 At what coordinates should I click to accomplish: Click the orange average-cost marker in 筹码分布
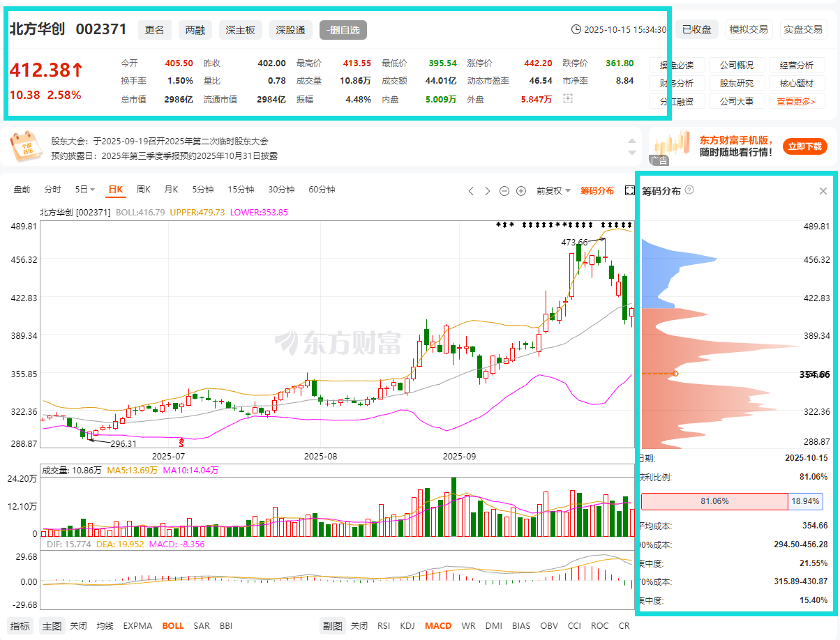tap(675, 374)
